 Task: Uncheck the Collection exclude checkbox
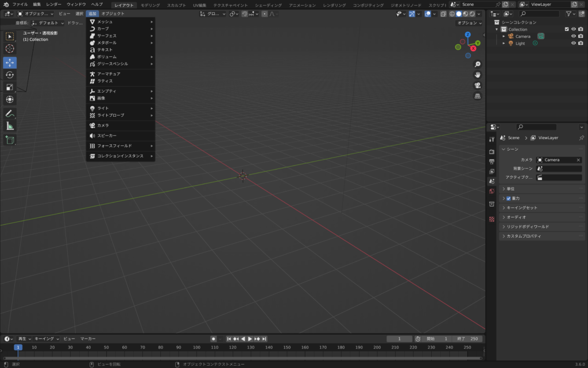(567, 29)
